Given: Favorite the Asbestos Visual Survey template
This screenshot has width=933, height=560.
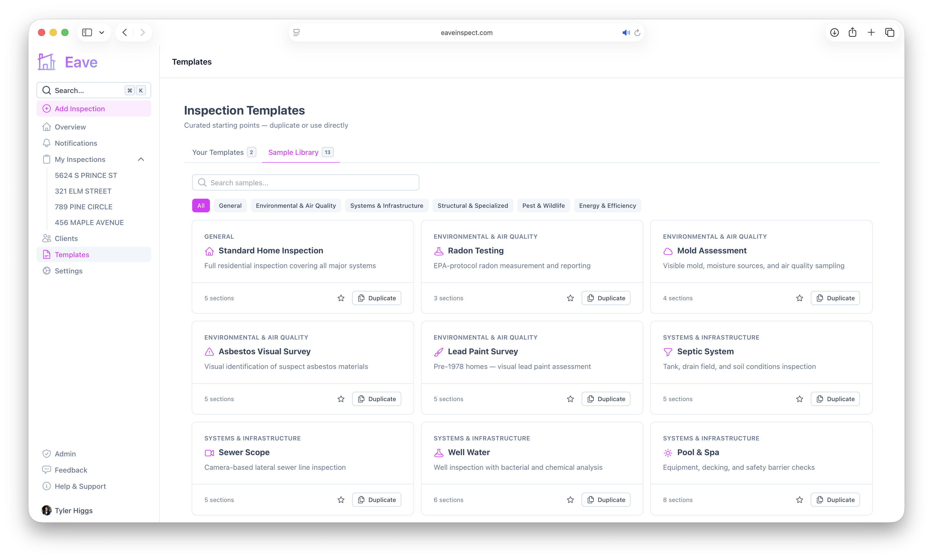Looking at the screenshot, I should [x=340, y=399].
